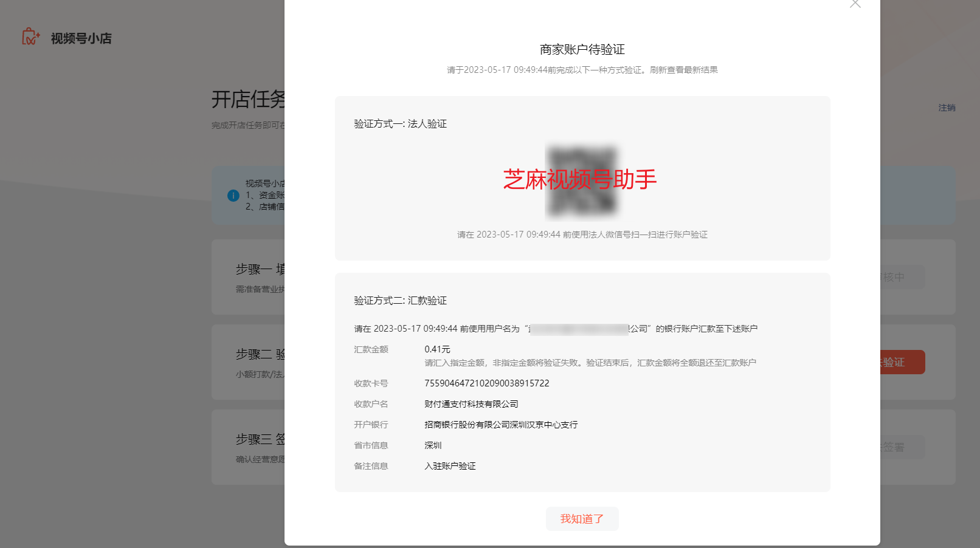This screenshot has width=980, height=548.
Task: Click the 视频号小店 title text
Action: [x=81, y=38]
